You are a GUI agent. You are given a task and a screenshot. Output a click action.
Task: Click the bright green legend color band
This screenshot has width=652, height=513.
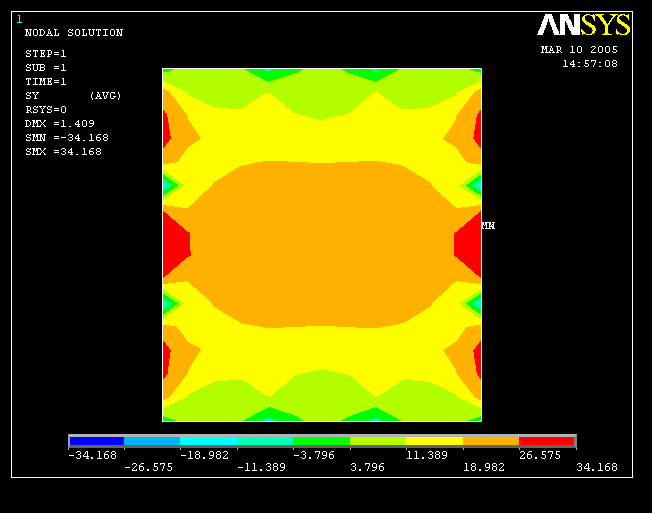point(321,441)
